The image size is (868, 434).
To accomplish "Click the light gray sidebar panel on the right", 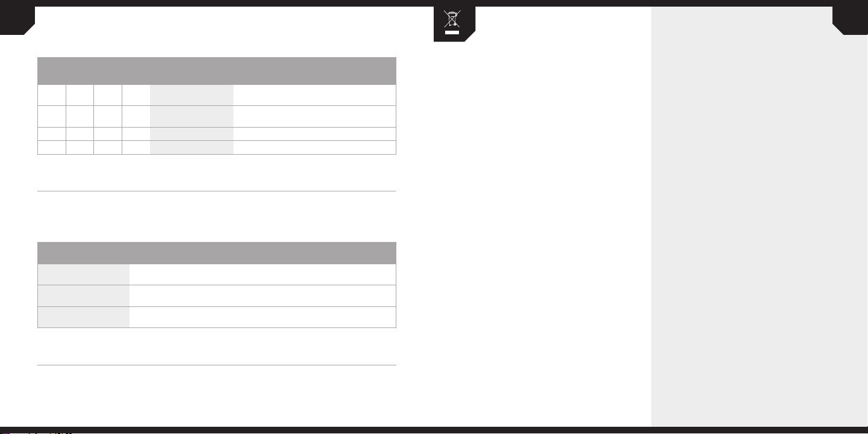I will pyautogui.click(x=759, y=229).
